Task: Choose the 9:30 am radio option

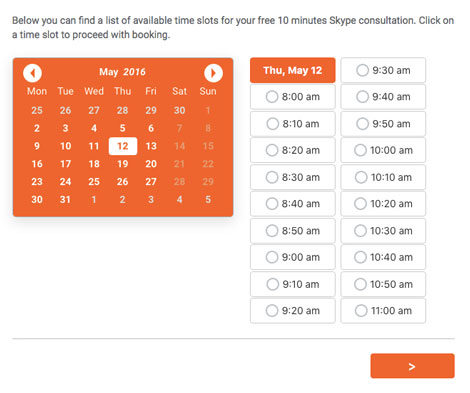Action: pyautogui.click(x=383, y=70)
